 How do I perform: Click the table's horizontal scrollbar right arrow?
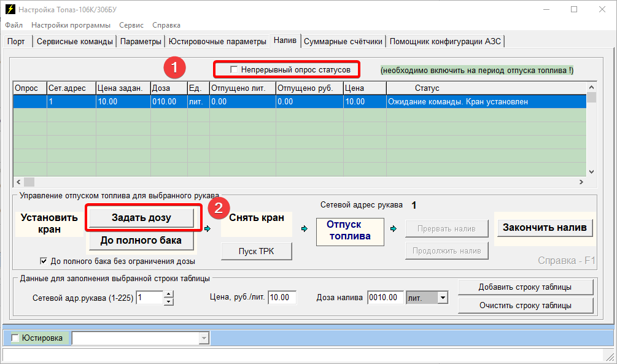[581, 182]
